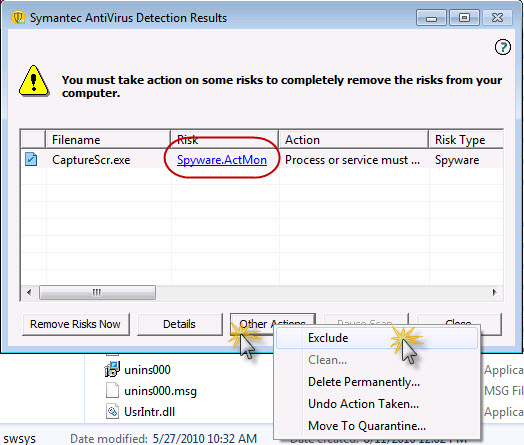The image size is (524, 445).
Task: Click the unins000.msg file icon
Action: 112,390
